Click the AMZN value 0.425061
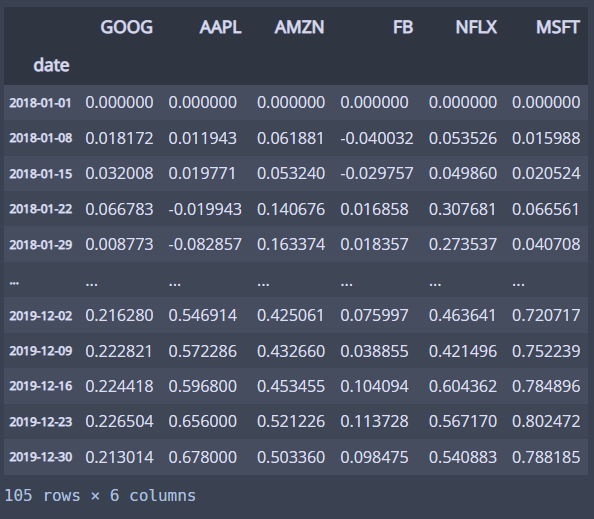Screen dimensions: 594x519 click(x=291, y=316)
